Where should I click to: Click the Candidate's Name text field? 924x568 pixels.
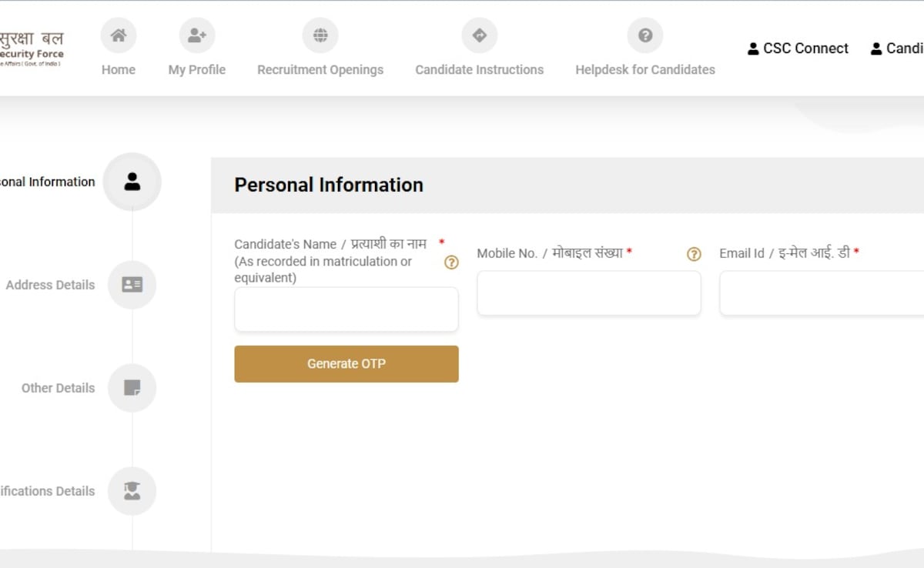[346, 309]
